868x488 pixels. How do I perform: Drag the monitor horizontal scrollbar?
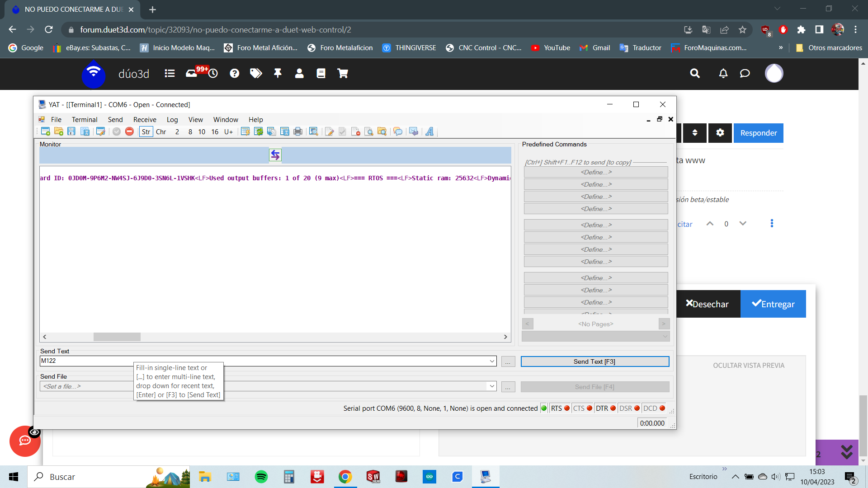(118, 337)
